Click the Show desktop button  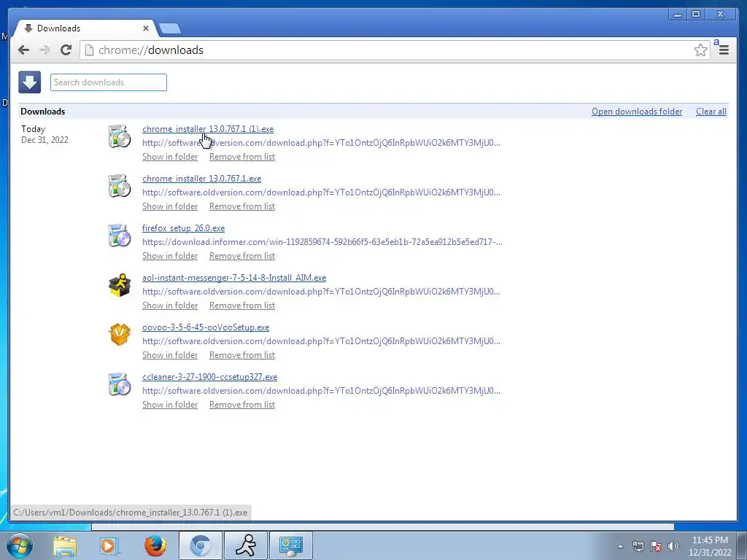[743, 545]
